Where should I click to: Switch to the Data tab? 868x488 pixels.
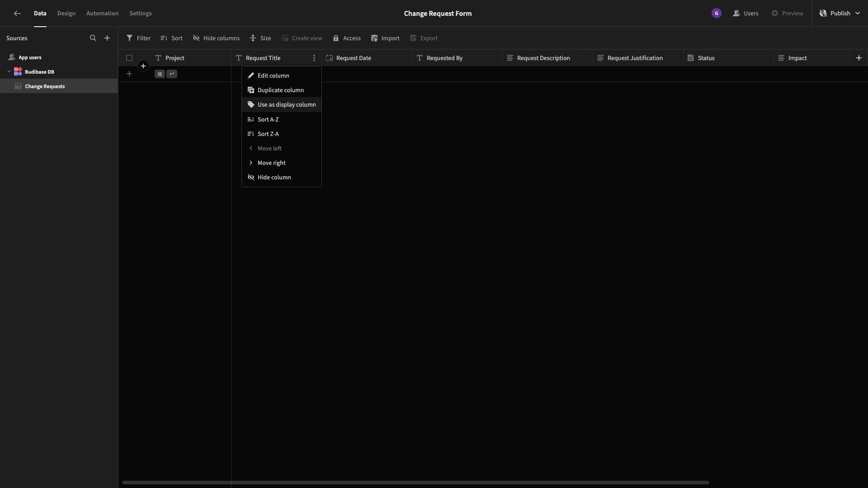[40, 14]
